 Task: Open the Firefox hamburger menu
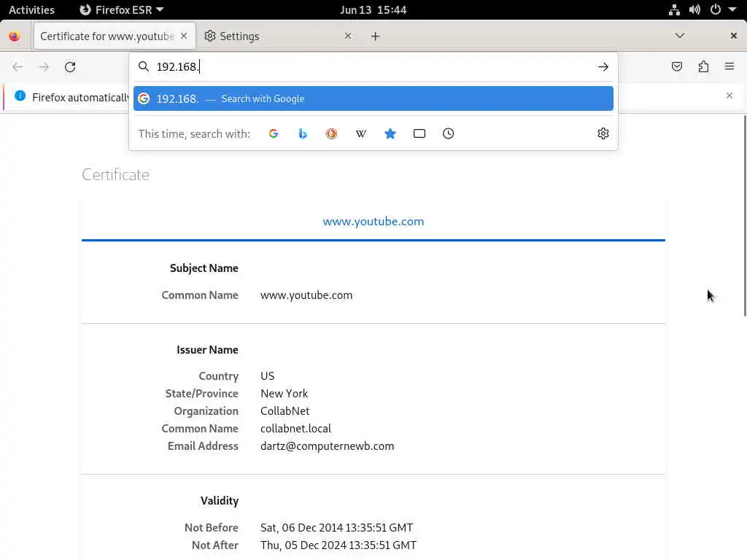[729, 66]
